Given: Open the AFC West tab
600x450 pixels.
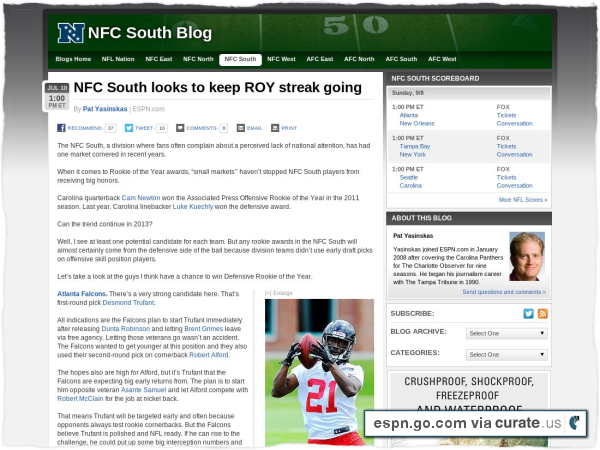Looking at the screenshot, I should (442, 59).
